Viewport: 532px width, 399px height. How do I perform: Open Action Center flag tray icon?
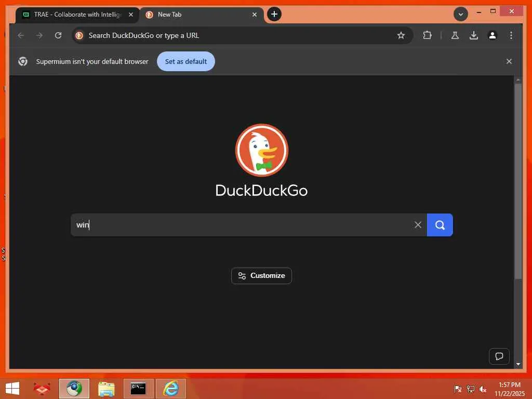point(458,389)
